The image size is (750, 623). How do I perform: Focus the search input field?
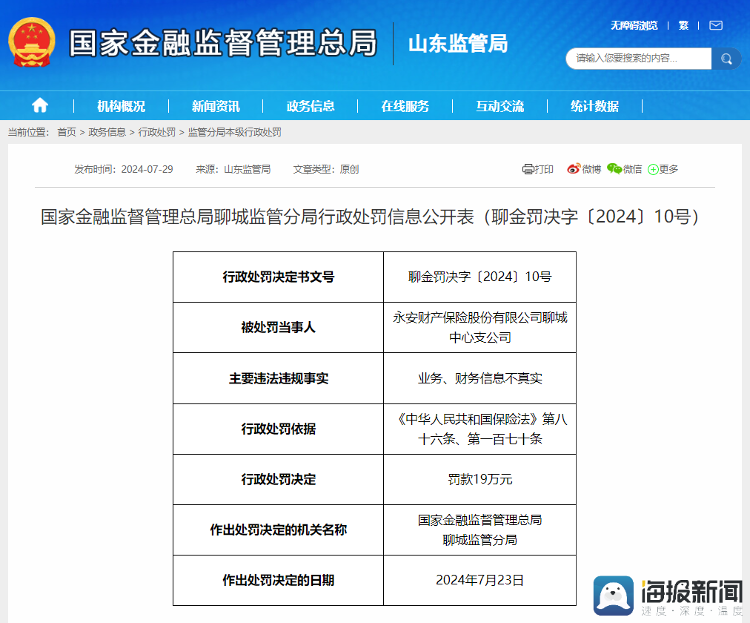coord(638,58)
